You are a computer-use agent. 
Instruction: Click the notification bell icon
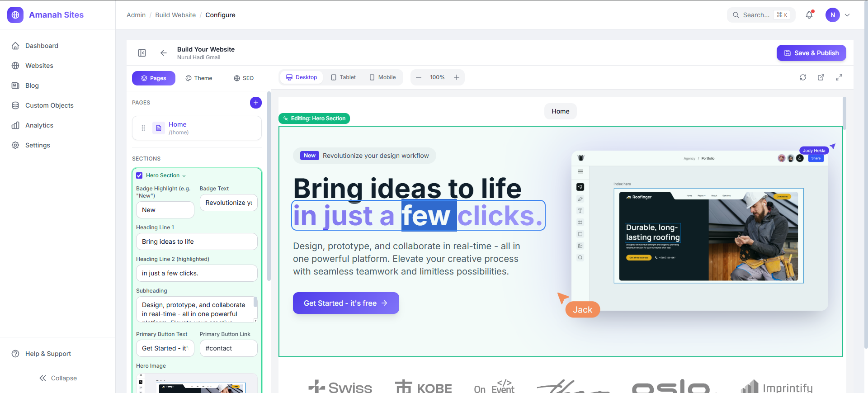809,15
